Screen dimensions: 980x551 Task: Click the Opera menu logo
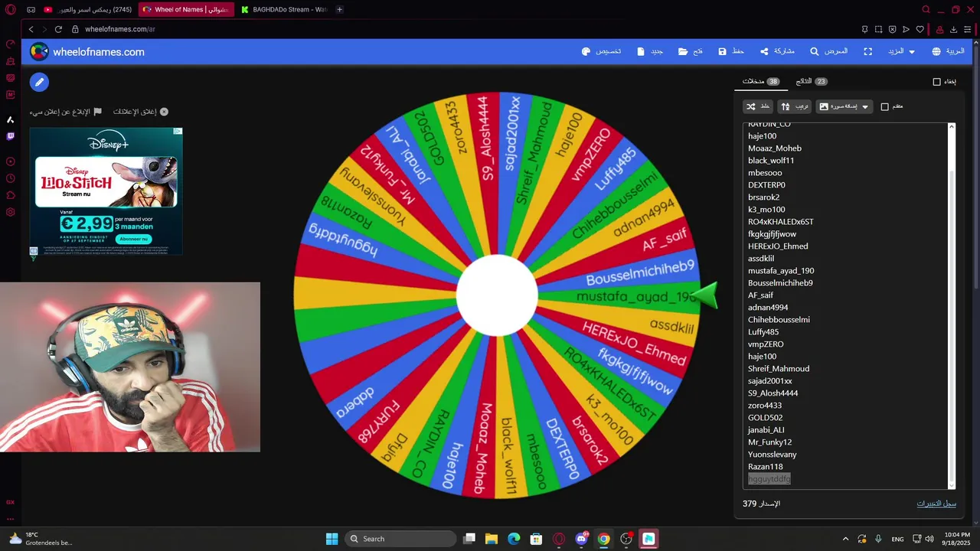pos(11,9)
